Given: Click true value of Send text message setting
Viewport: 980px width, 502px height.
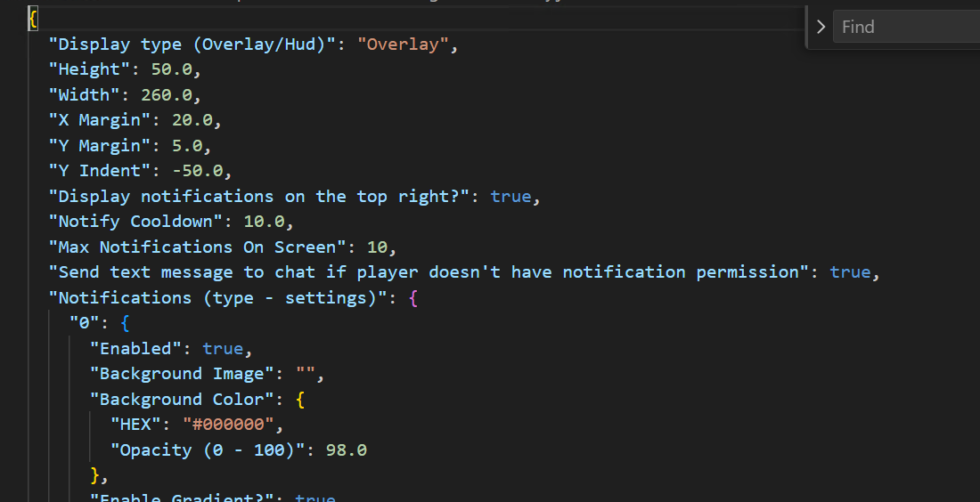Looking at the screenshot, I should pyautogui.click(x=850, y=272).
